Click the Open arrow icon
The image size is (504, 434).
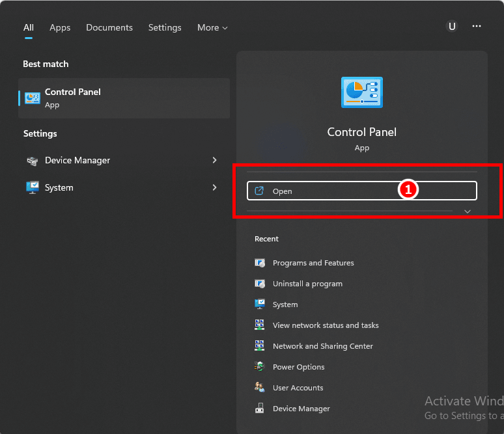259,191
